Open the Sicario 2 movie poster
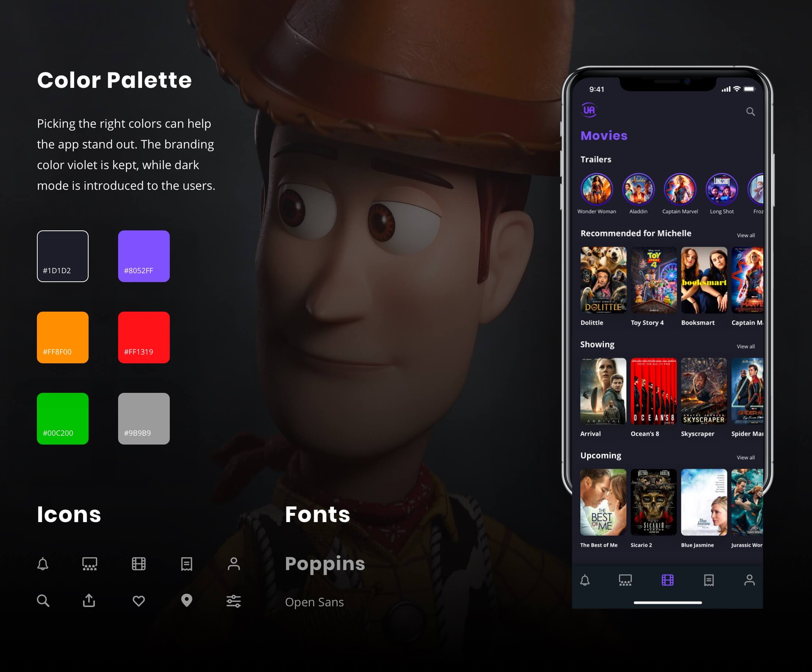Viewport: 812px width, 672px height. (x=653, y=502)
